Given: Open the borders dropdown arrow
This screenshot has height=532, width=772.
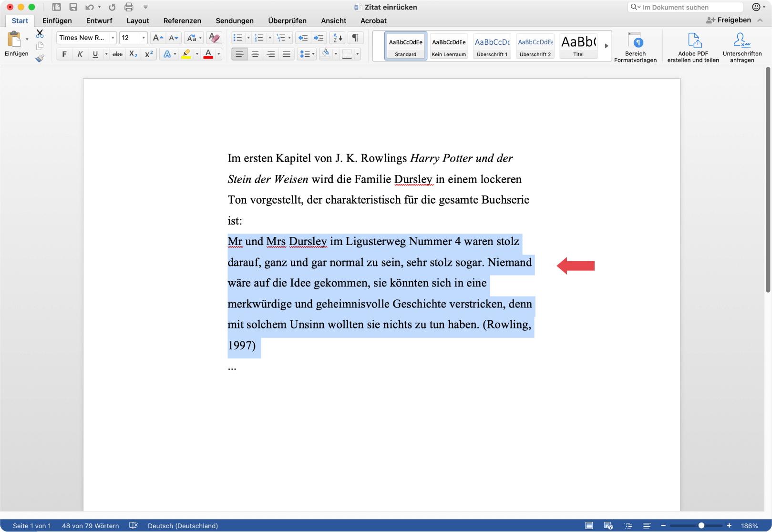Looking at the screenshot, I should tap(357, 54).
